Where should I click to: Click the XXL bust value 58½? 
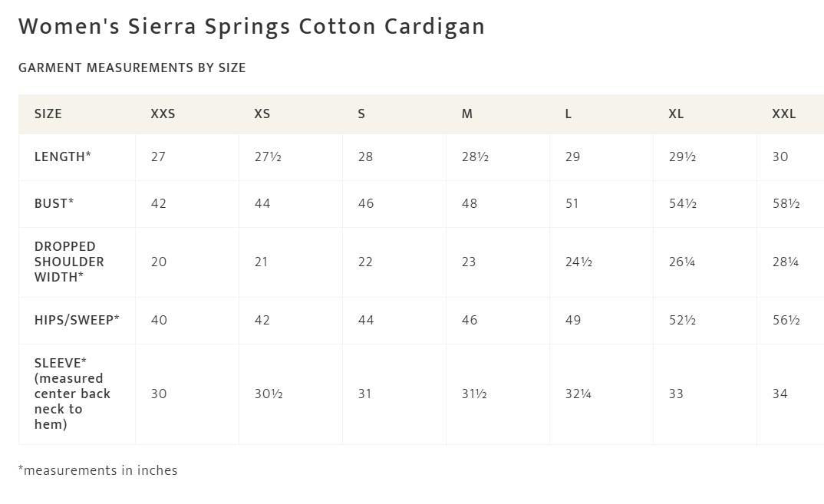pos(786,203)
